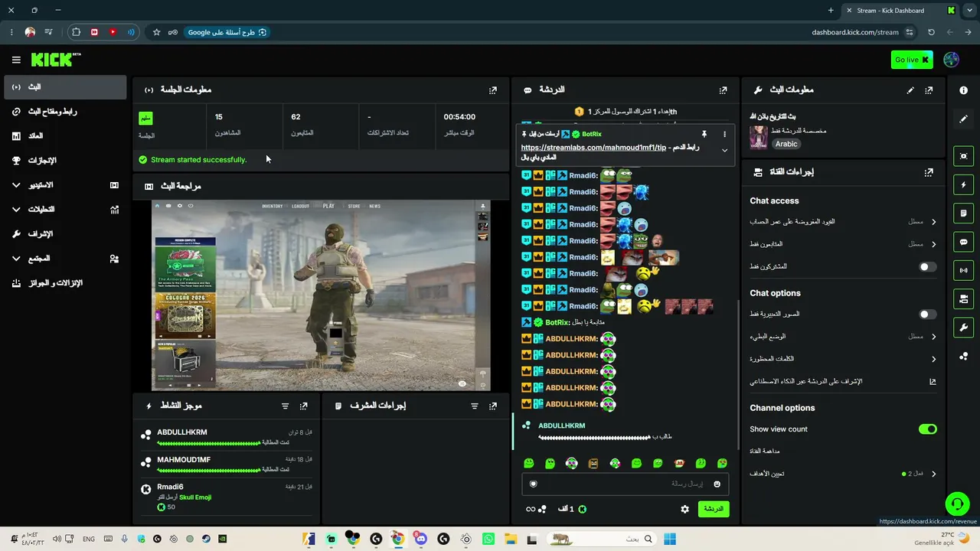Image resolution: width=980 pixels, height=551 pixels.
Task: Toggle the session info broadcast icon in right rail
Action: [x=963, y=270]
